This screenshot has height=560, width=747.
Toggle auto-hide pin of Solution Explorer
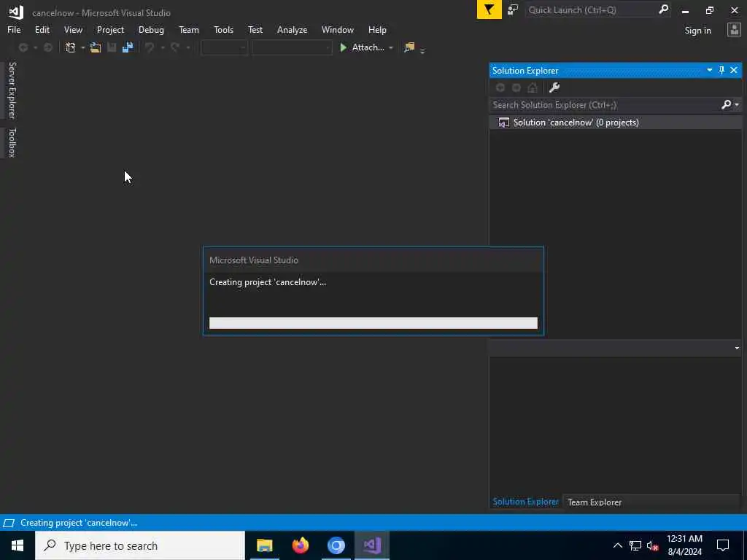pos(721,70)
